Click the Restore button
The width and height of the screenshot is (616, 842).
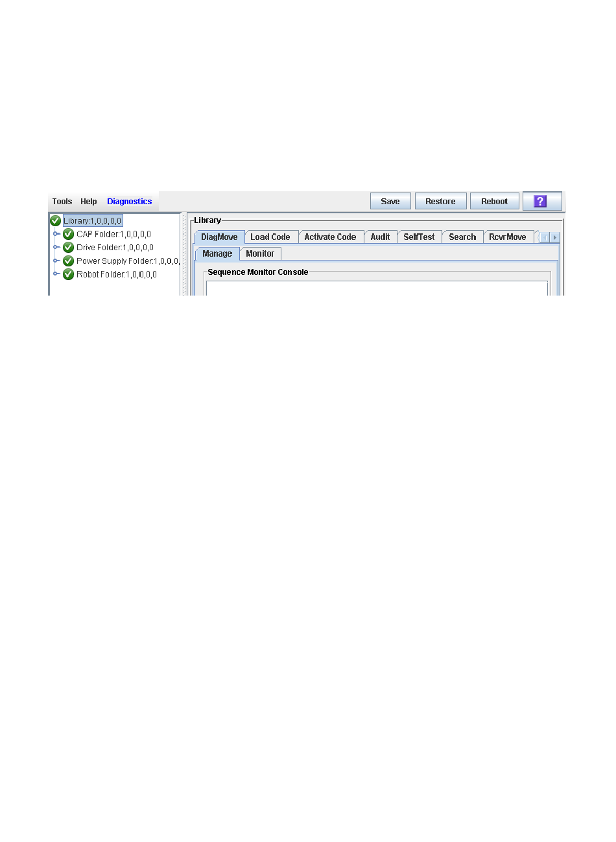[440, 202]
